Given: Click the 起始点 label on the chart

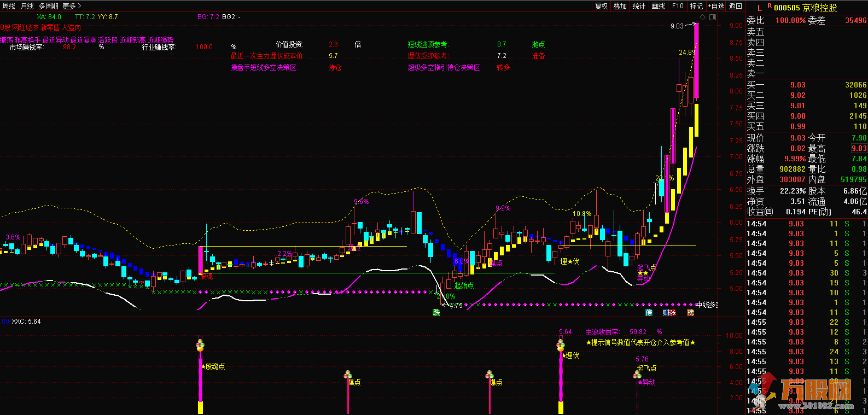Looking at the screenshot, I should 464,285.
